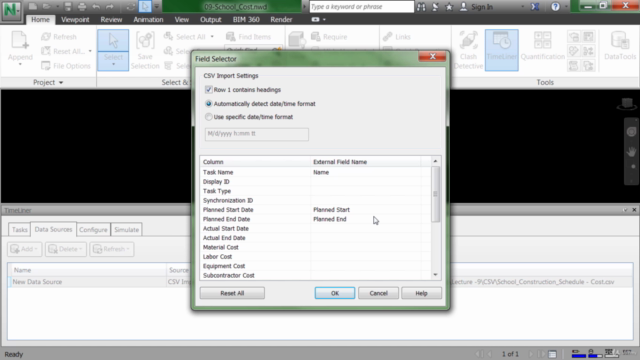Open the BIM 360 ribbon tab
640x360 pixels.
[246, 20]
